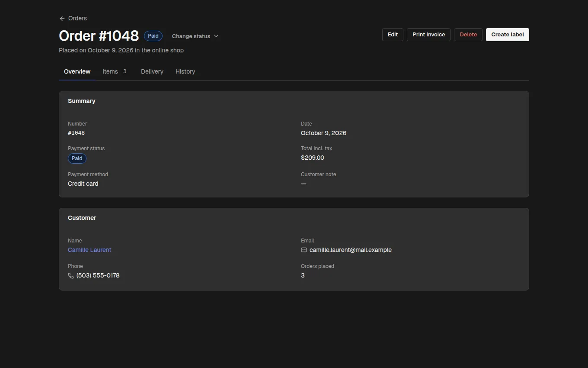Click the back arrow icon beside Orders
588x368 pixels.
click(x=62, y=19)
